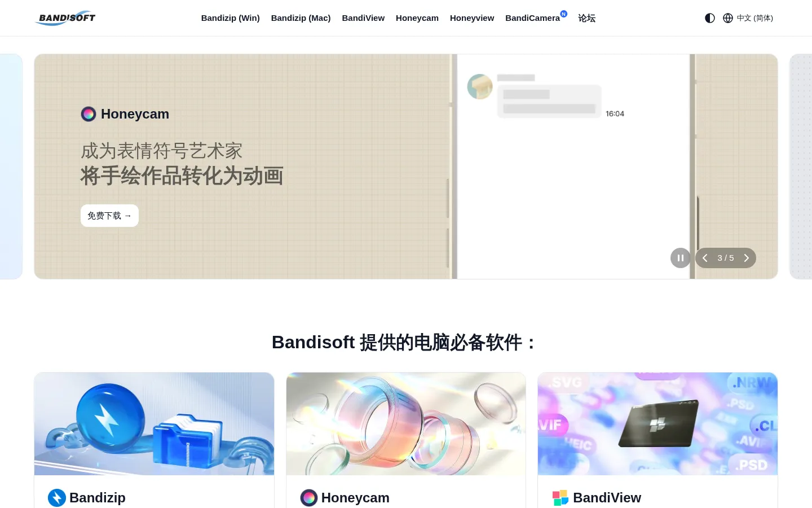This screenshot has width=812, height=508.
Task: Click the BandiView colorful squares icon
Action: (x=561, y=498)
